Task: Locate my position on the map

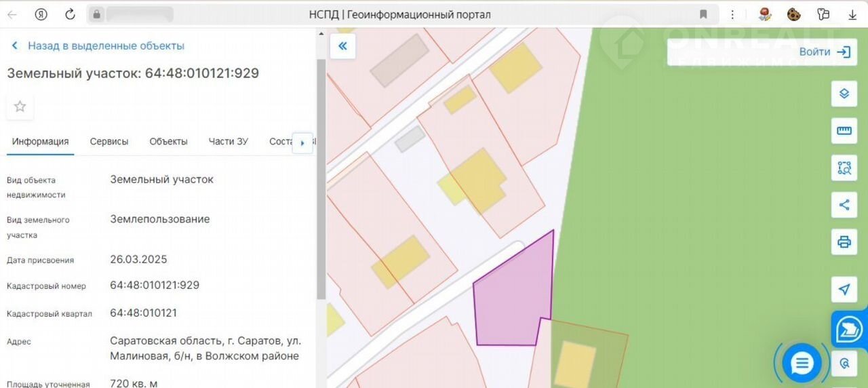Action: [844, 290]
